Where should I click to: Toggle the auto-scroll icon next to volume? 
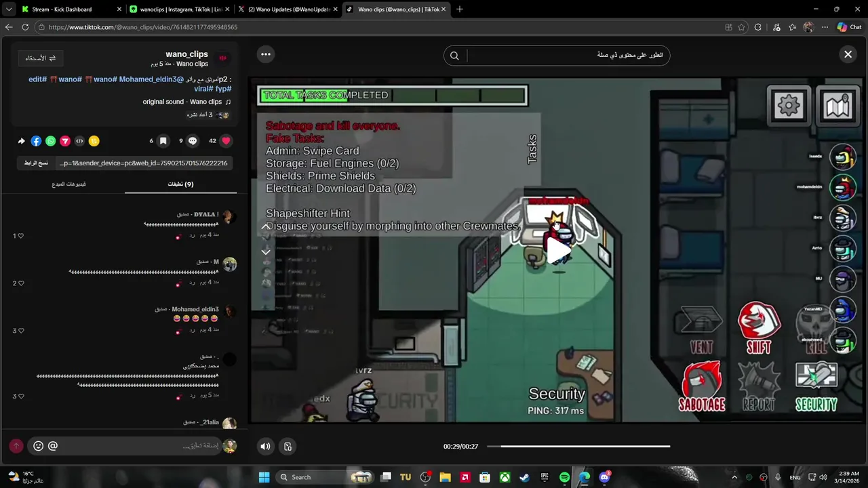[288, 446]
